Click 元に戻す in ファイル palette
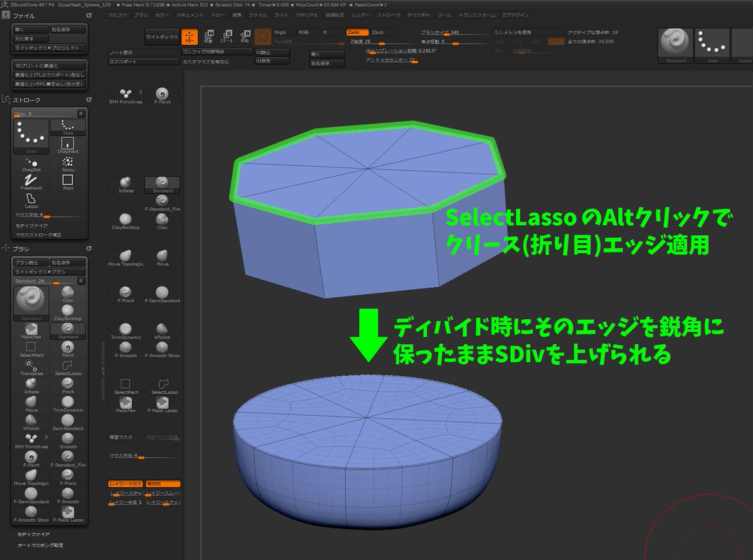The image size is (753, 560). click(x=31, y=38)
